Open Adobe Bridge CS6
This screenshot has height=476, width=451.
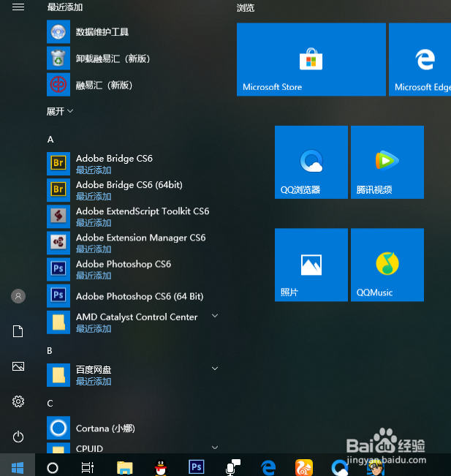point(134,164)
